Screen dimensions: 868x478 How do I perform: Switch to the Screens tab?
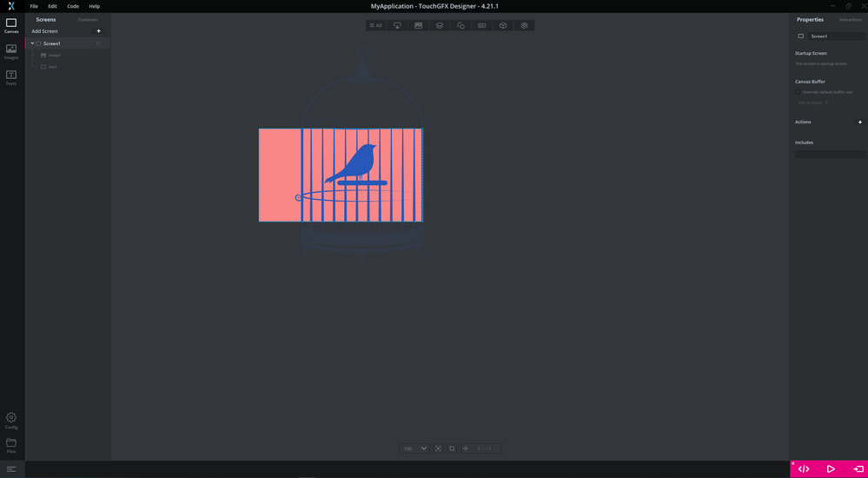point(46,19)
